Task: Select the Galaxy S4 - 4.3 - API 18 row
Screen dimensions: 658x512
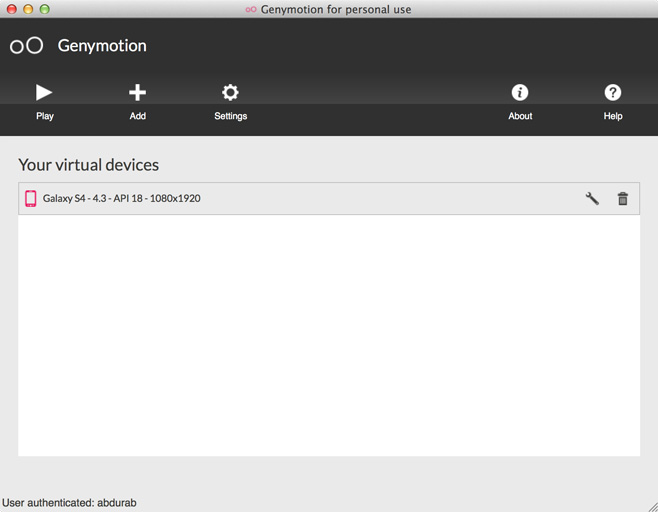Action: click(x=329, y=198)
